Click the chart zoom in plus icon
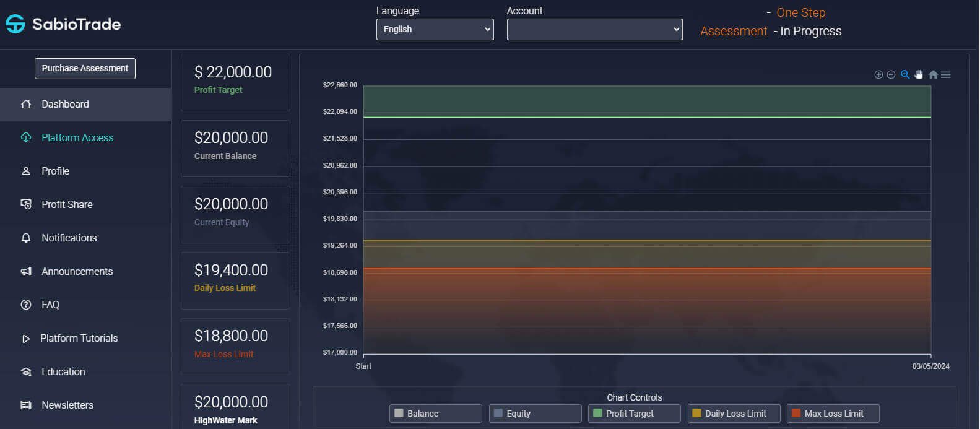Image resolution: width=980 pixels, height=429 pixels. point(878,75)
